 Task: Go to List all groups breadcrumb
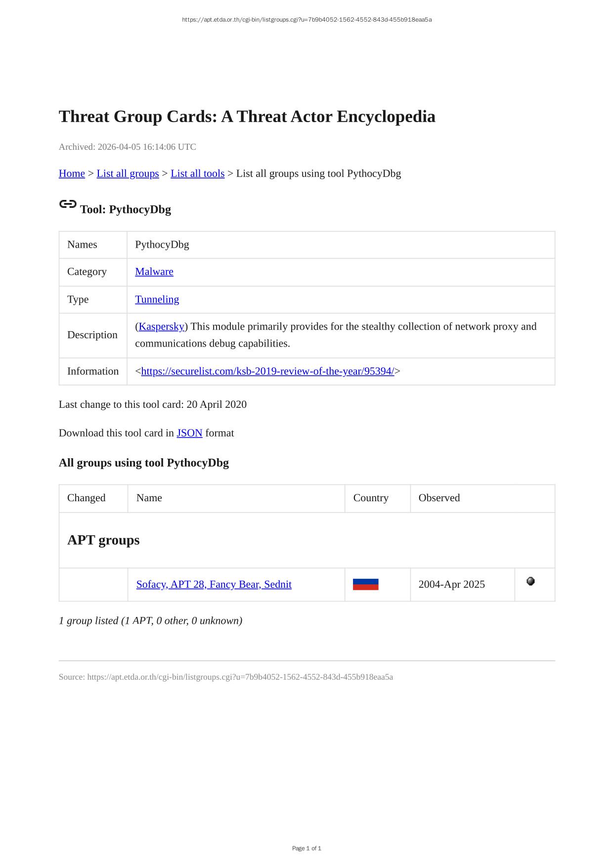(x=128, y=174)
